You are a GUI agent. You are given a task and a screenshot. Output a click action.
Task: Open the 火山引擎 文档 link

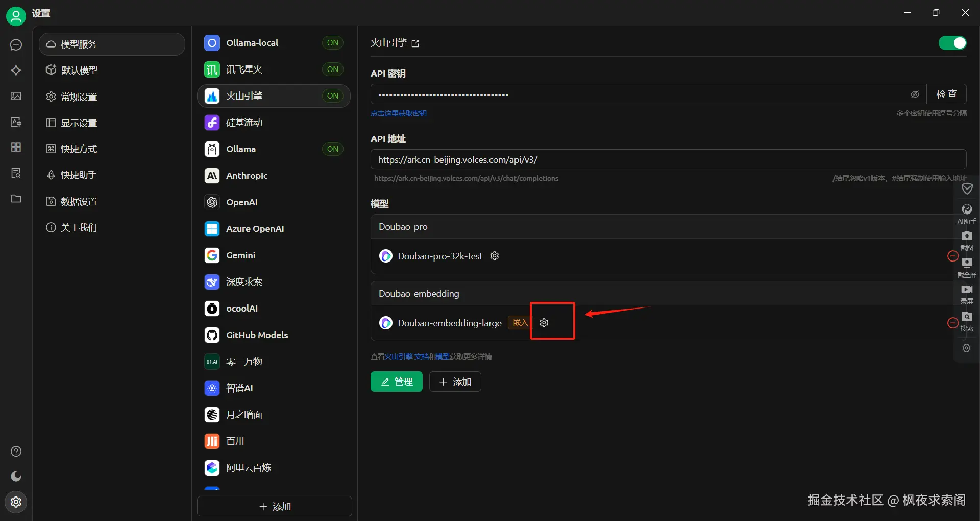pos(407,357)
